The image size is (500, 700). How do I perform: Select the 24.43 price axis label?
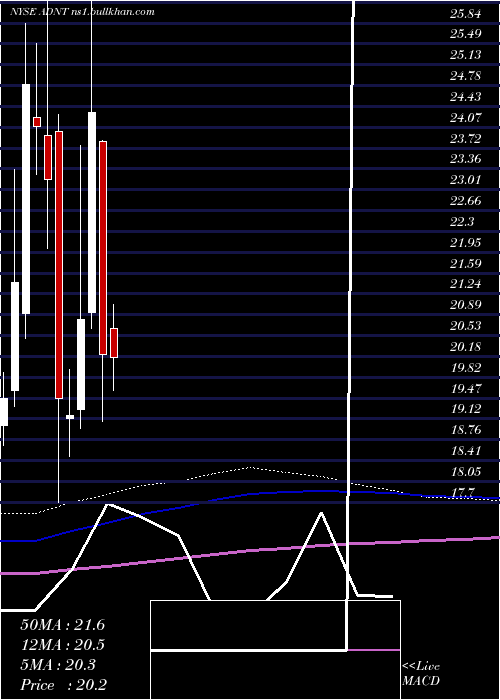(x=465, y=97)
